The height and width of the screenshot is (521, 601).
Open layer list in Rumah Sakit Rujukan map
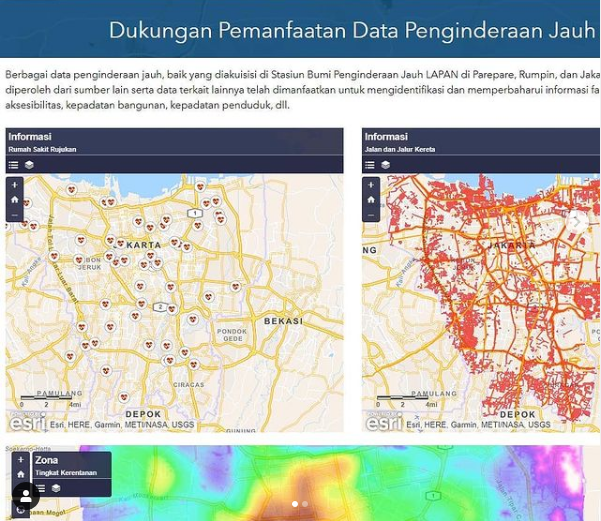point(29,165)
